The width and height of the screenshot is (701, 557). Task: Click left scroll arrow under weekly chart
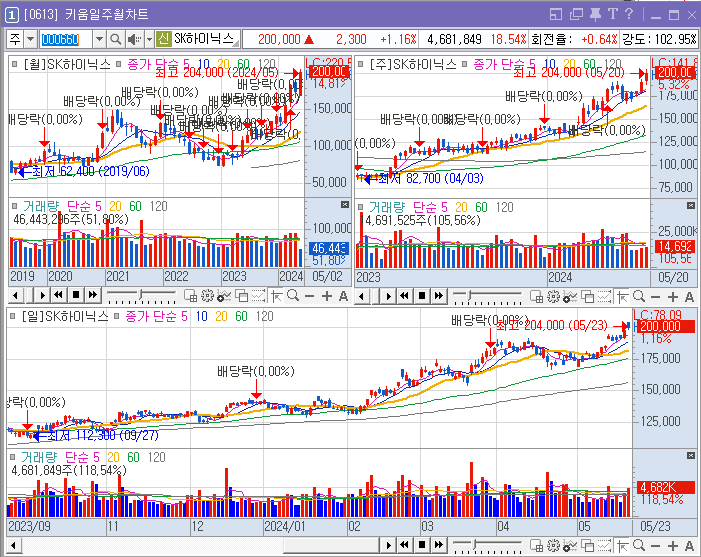pos(362,296)
